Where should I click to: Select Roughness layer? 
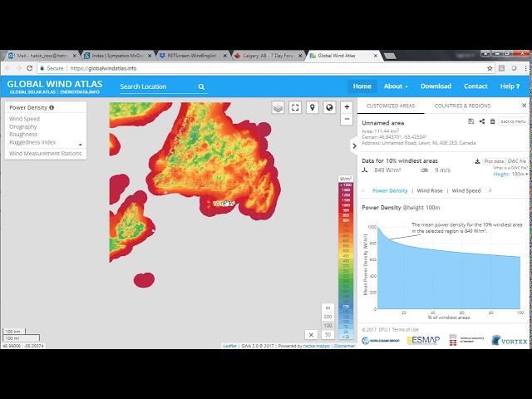23,135
